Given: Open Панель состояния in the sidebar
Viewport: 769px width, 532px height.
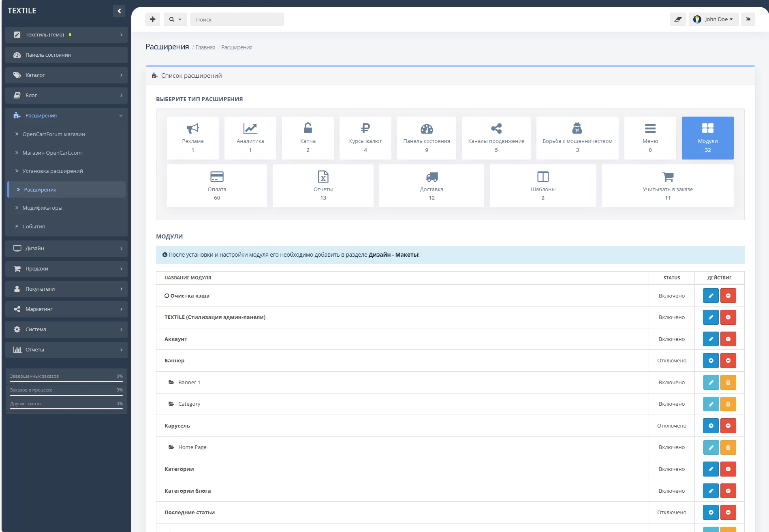Looking at the screenshot, I should pos(66,55).
